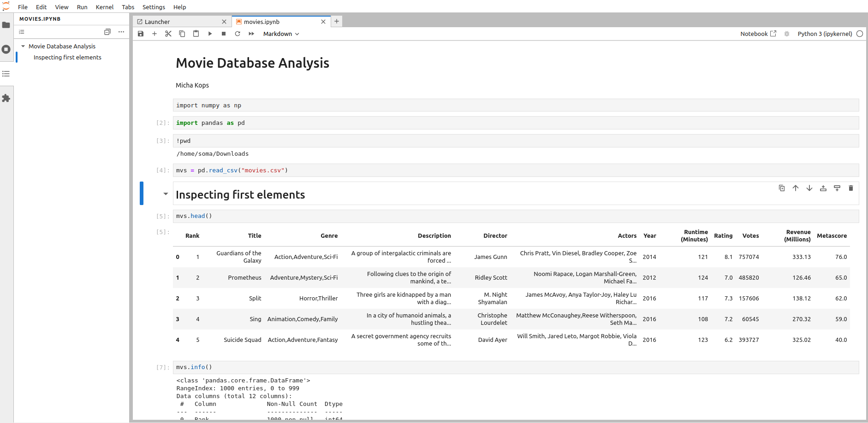Collapse the Inspecting first elements heading
Image resolution: width=868 pixels, height=423 pixels.
tap(166, 194)
